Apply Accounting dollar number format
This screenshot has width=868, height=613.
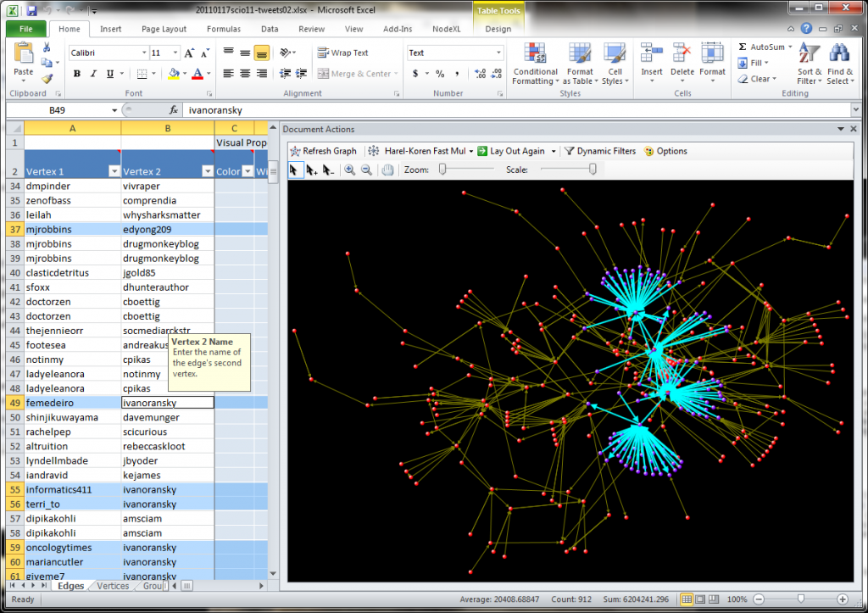coord(415,74)
